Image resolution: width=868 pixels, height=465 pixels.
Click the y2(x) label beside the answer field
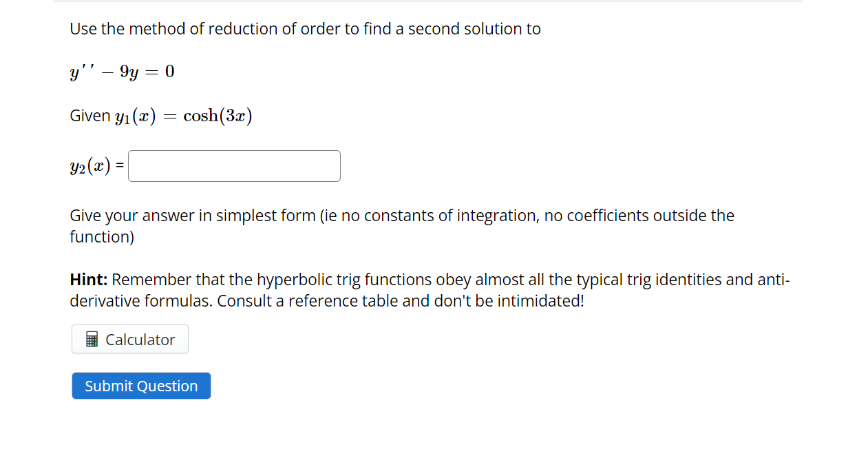tap(89, 165)
